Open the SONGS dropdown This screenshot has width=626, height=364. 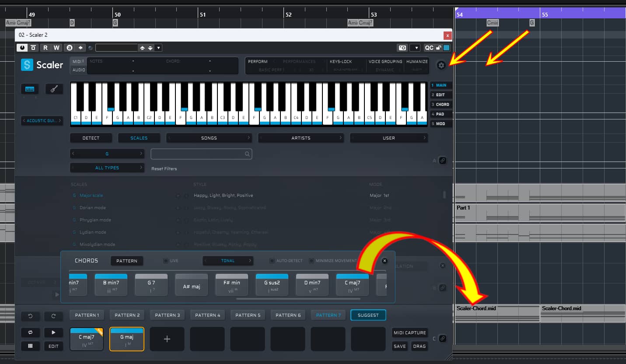click(209, 138)
